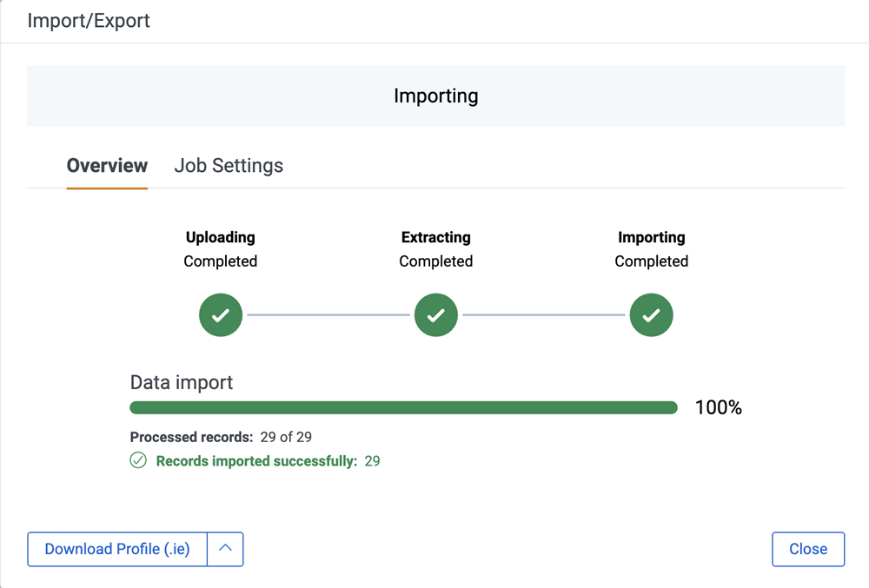Select the Overview tab
The image size is (869, 588).
(107, 165)
